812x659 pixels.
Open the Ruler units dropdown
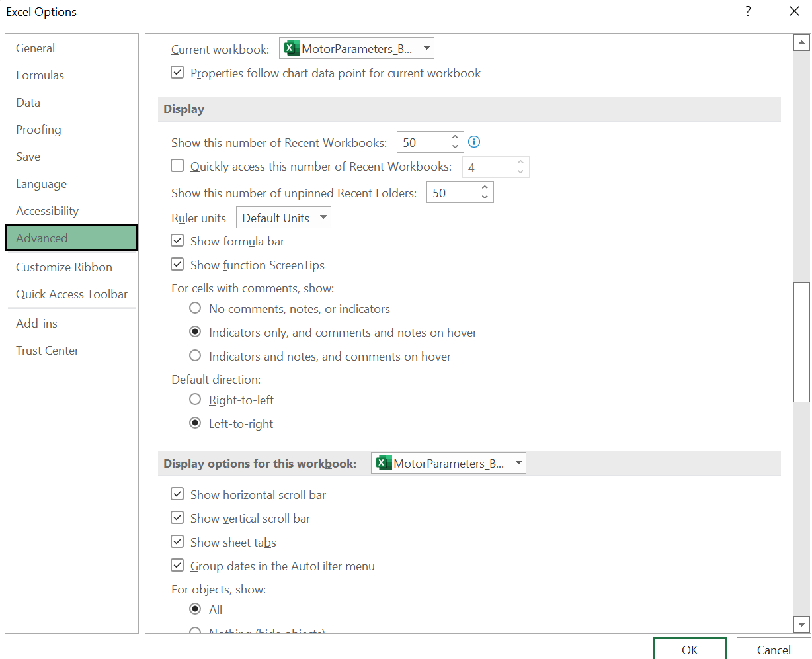pos(284,218)
